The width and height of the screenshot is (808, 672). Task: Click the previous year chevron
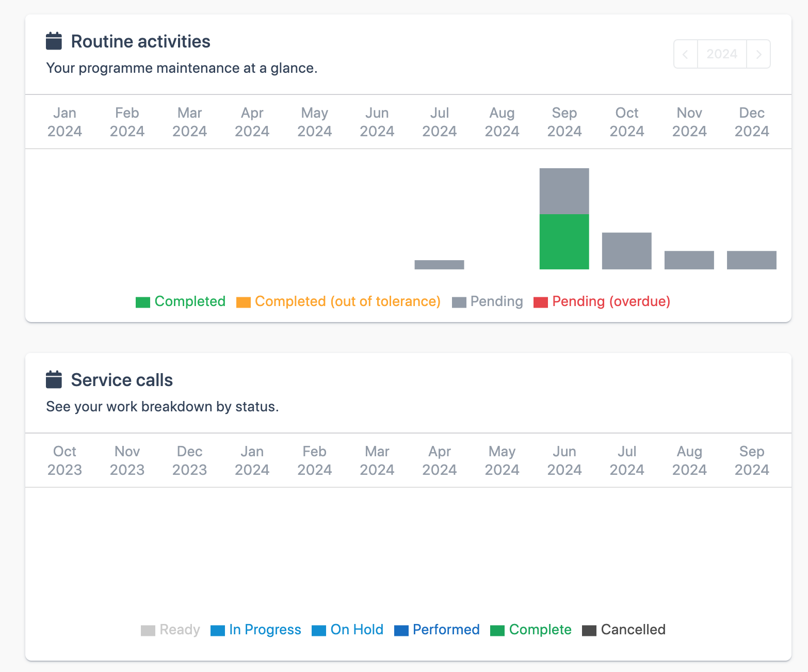coord(685,54)
